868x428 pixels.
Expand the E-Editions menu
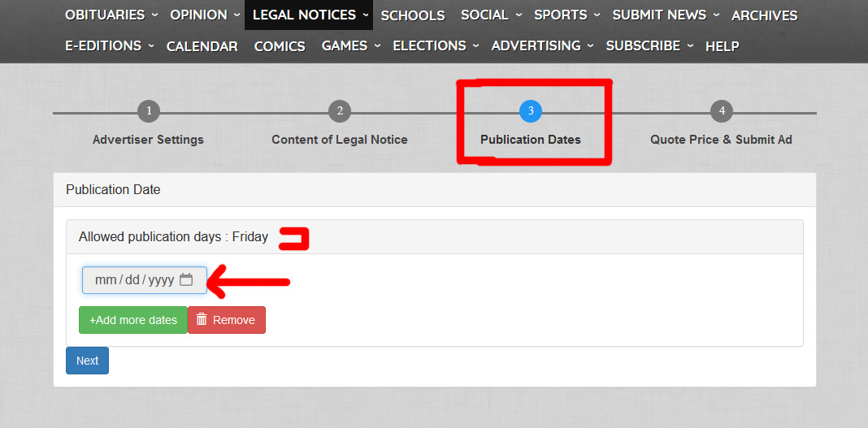point(110,45)
